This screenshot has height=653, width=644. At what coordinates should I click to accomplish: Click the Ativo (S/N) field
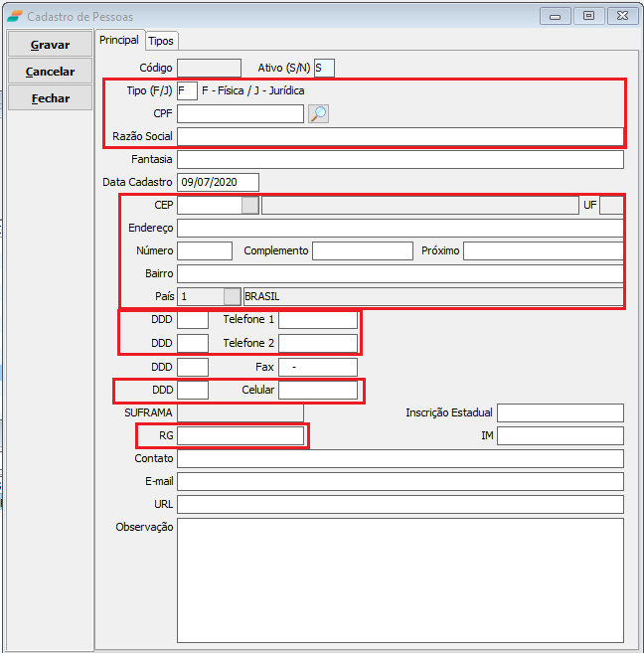pyautogui.click(x=324, y=68)
